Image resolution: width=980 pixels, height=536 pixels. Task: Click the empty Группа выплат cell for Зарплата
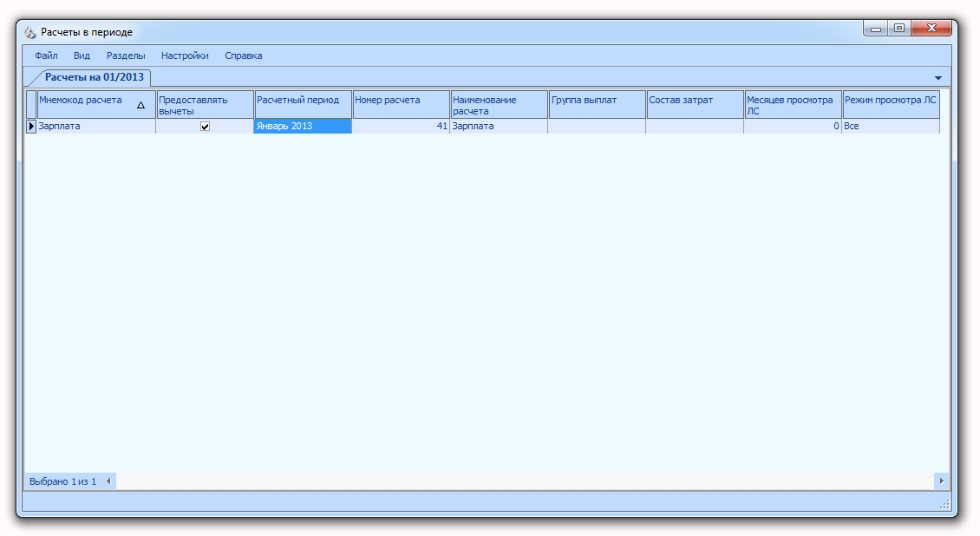(x=597, y=126)
